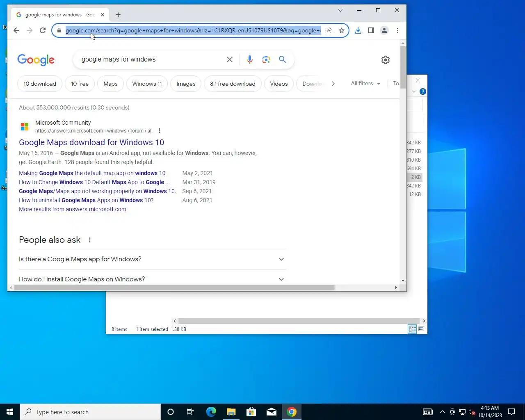Select the Maps filter chip
Screen dimensions: 525x420
point(110,84)
